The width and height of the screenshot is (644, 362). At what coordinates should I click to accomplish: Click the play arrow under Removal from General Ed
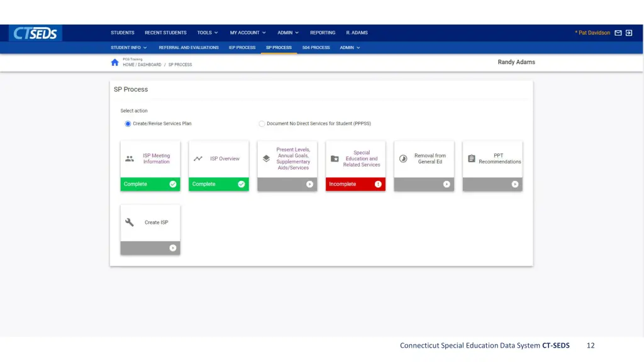pos(447,184)
